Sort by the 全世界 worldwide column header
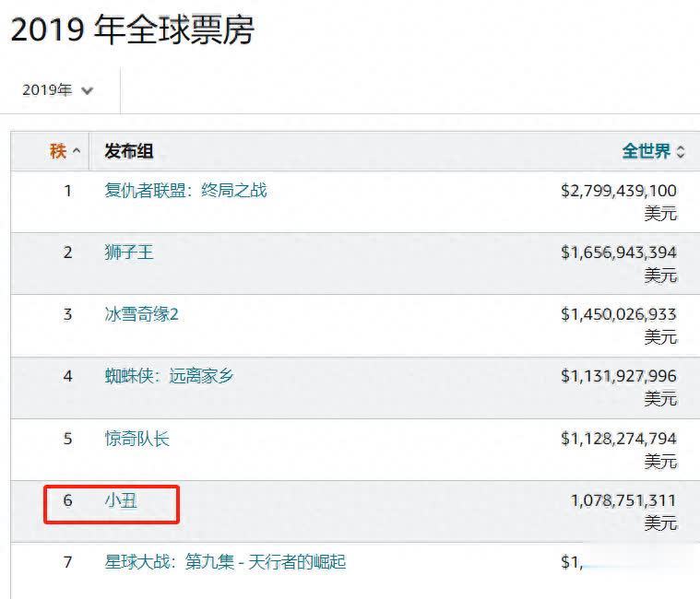Screen dimensions: 700x599 [x=653, y=151]
